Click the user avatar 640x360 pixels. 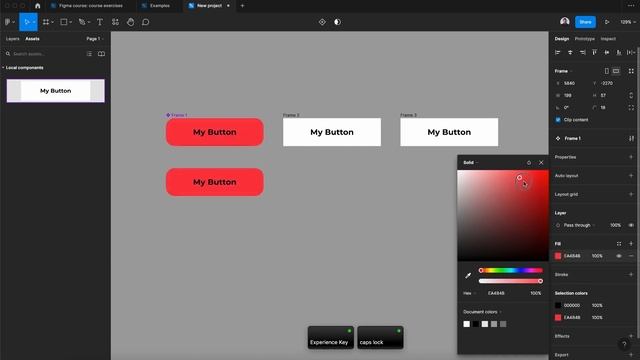coord(565,22)
